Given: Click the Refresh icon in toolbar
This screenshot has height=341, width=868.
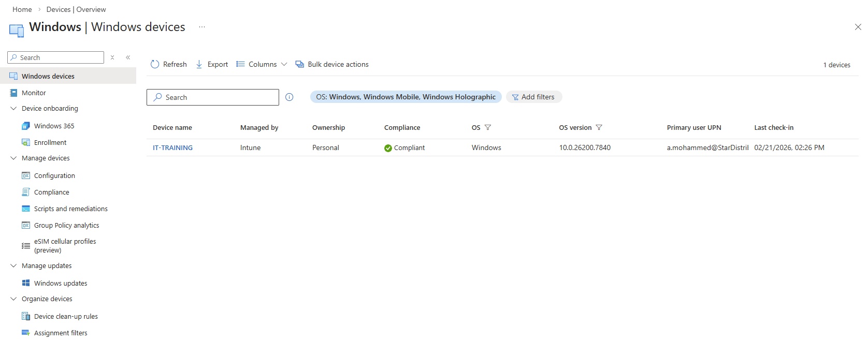Looking at the screenshot, I should (155, 64).
